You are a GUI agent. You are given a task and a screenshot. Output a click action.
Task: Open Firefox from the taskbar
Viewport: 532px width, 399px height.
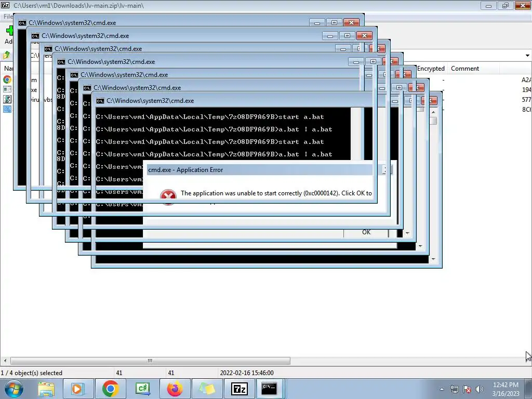click(x=175, y=389)
